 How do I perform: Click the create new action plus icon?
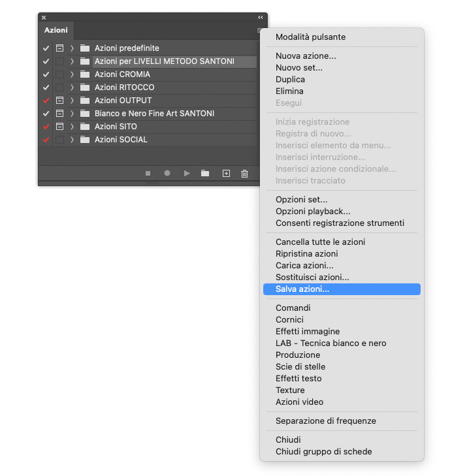click(226, 174)
